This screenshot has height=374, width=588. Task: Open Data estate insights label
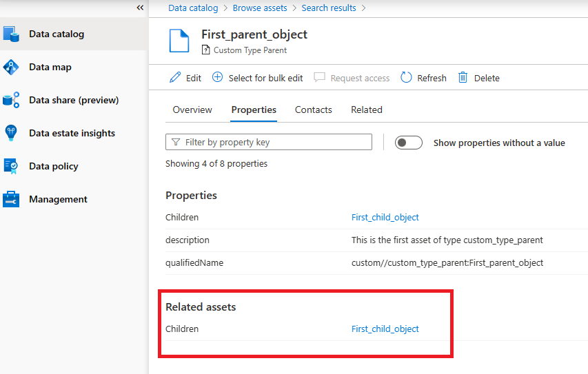tap(72, 133)
